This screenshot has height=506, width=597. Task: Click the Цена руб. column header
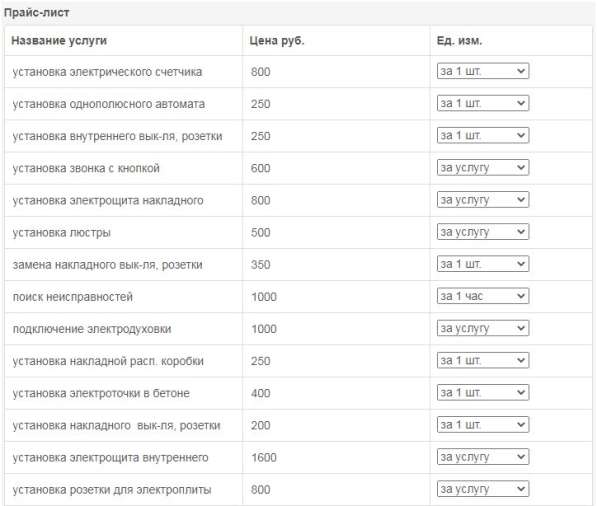coord(277,41)
